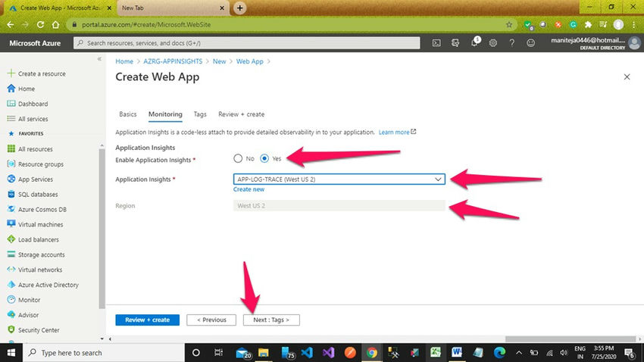Click the account avatar in the Azure header

[x=635, y=42]
